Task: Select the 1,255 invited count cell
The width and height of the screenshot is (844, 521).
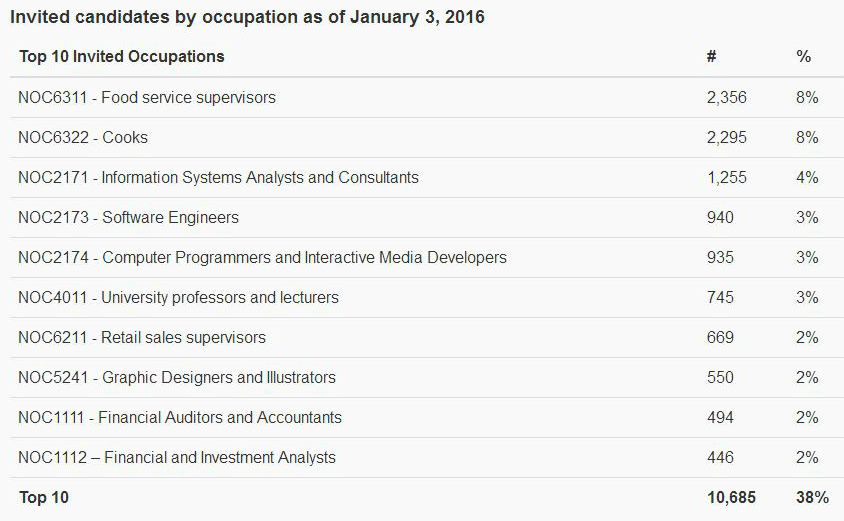Action: coord(726,178)
